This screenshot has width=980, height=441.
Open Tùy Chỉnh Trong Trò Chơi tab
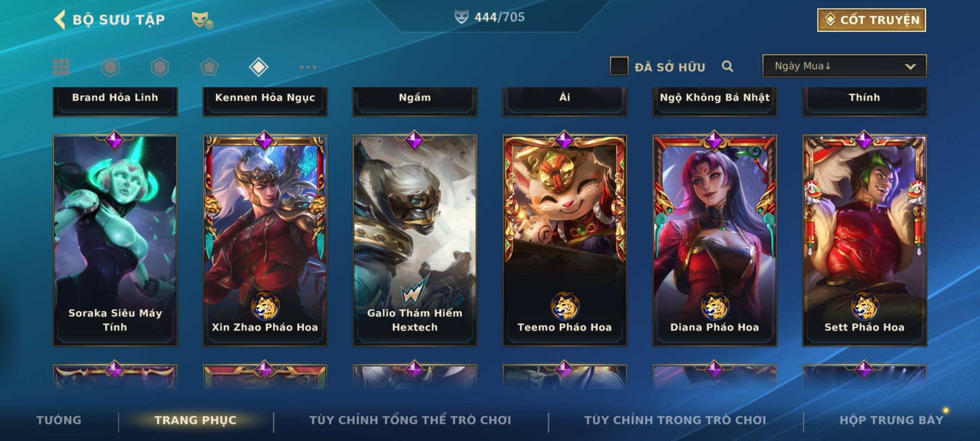675,420
